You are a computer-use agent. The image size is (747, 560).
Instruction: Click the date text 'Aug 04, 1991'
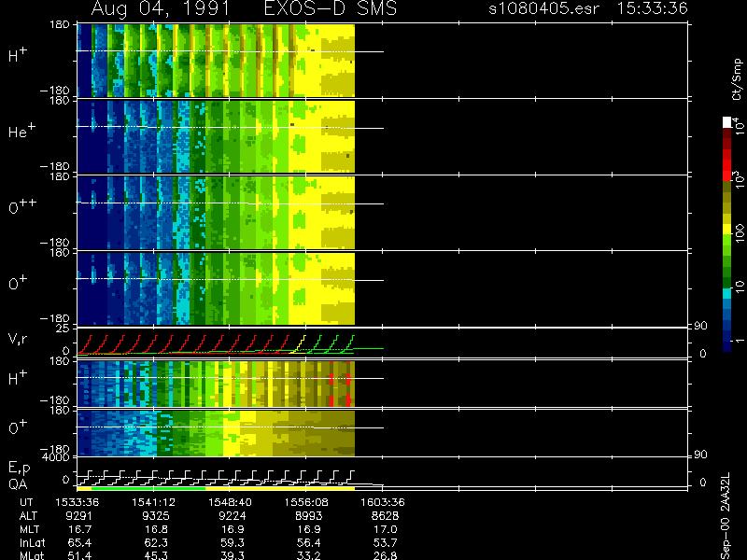click(x=161, y=8)
